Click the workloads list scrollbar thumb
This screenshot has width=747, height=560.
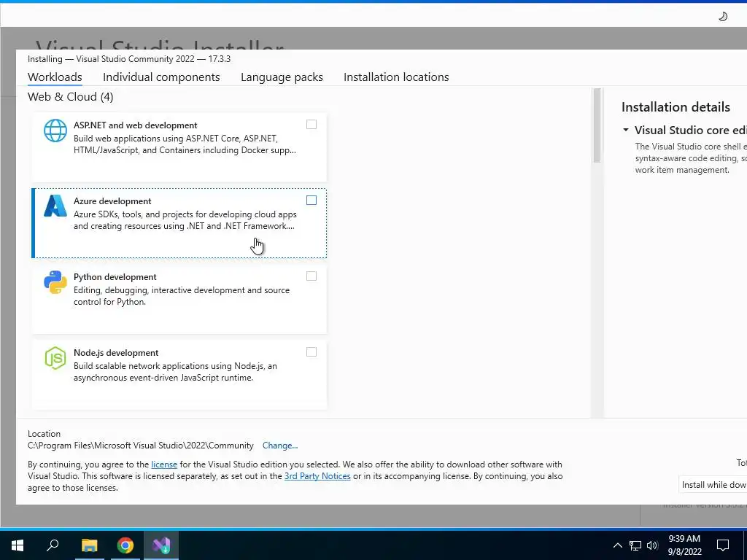pos(597,125)
